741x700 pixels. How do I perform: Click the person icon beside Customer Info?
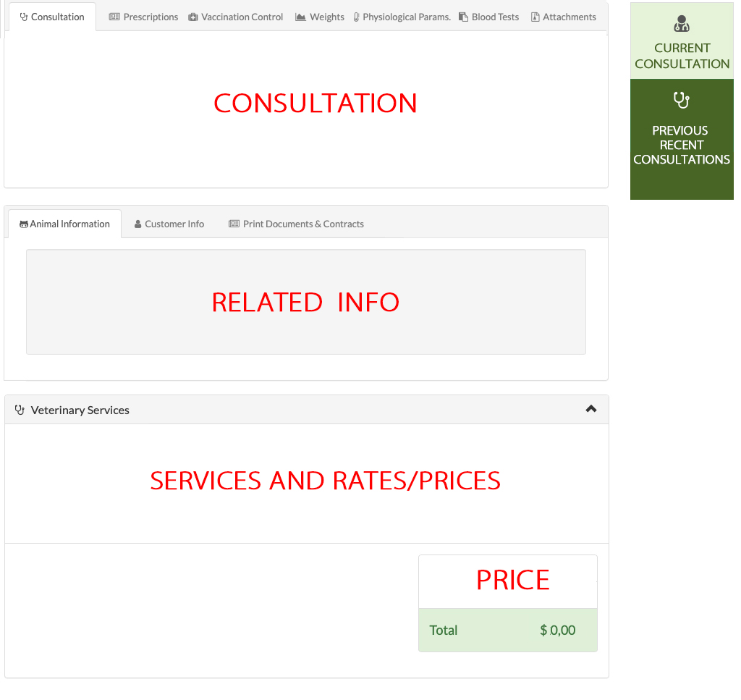[138, 224]
